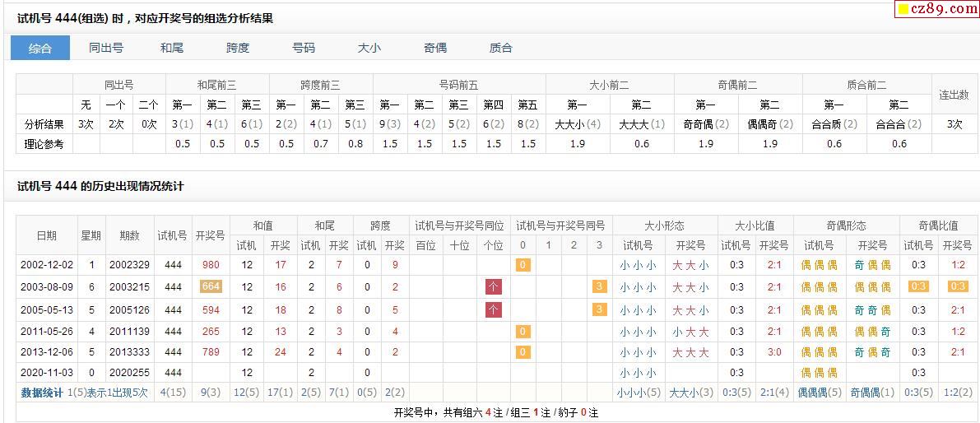980x423 pixels.
Task: Select the 跨度 tab
Action: (x=238, y=48)
